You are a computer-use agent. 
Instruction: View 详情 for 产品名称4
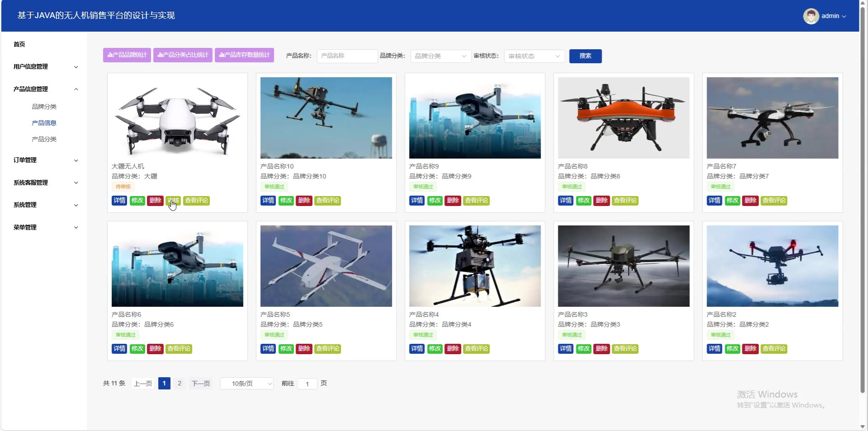[x=417, y=349]
